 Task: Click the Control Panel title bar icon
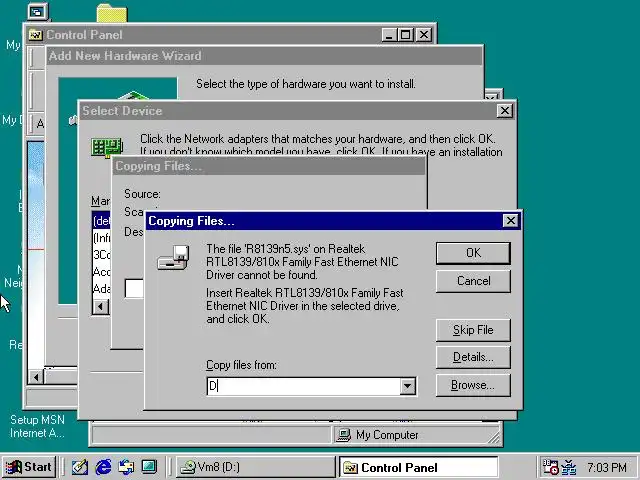pyautogui.click(x=36, y=35)
